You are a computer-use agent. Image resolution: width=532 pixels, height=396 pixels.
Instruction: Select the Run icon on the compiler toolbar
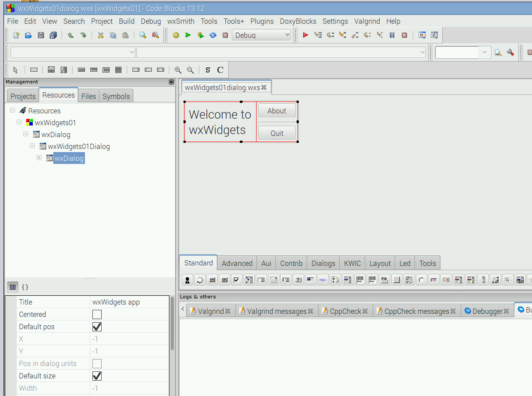tap(188, 35)
